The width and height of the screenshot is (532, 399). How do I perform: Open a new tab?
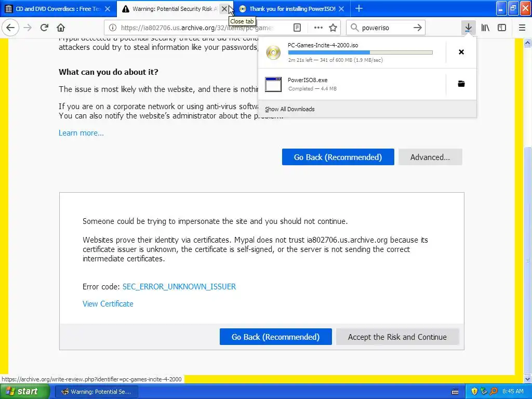coord(358,9)
